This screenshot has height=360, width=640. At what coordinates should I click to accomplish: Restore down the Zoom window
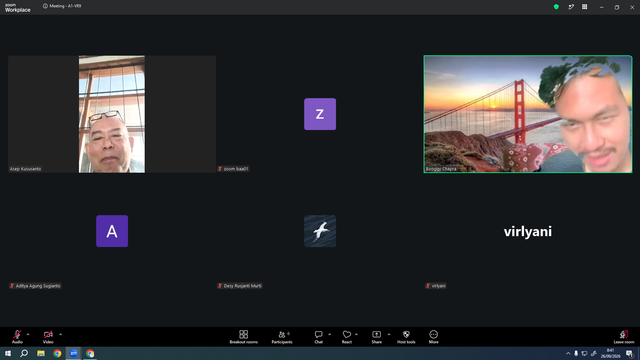click(x=617, y=7)
